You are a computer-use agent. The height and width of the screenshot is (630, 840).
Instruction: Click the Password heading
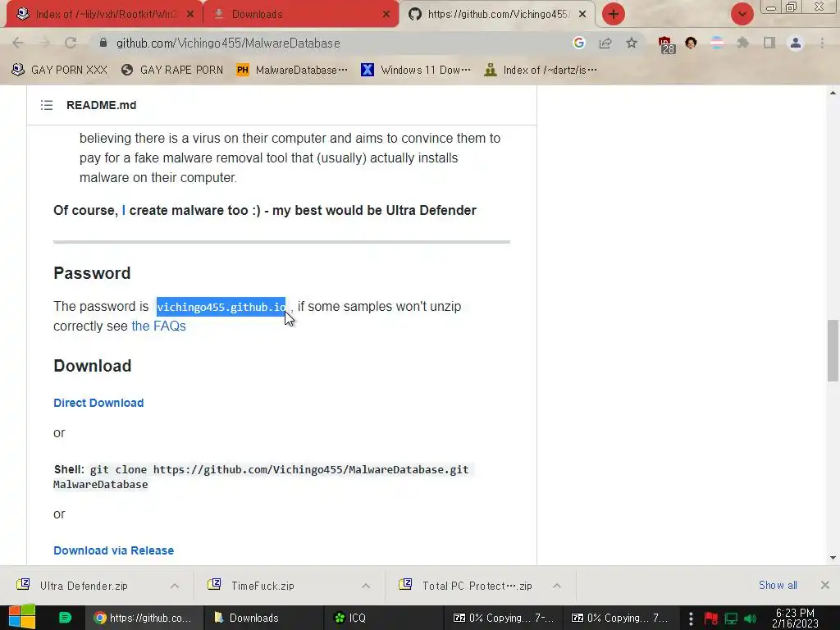pos(92,273)
